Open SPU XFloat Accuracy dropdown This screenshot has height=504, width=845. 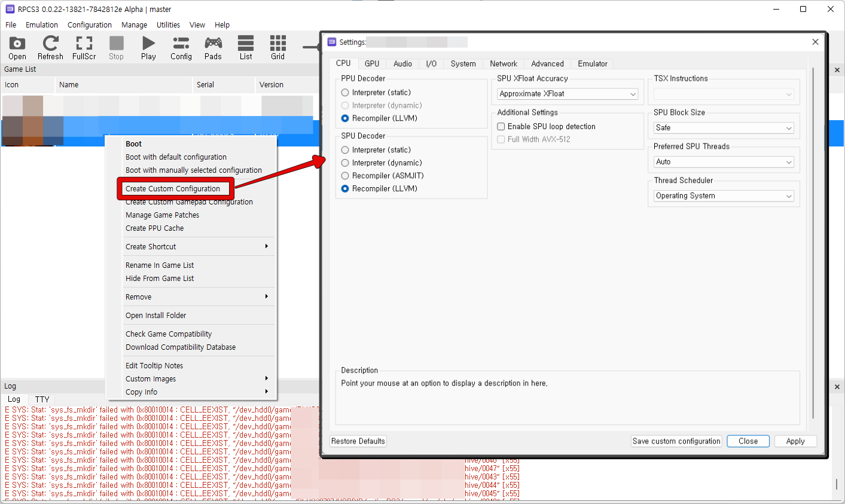[x=568, y=94]
